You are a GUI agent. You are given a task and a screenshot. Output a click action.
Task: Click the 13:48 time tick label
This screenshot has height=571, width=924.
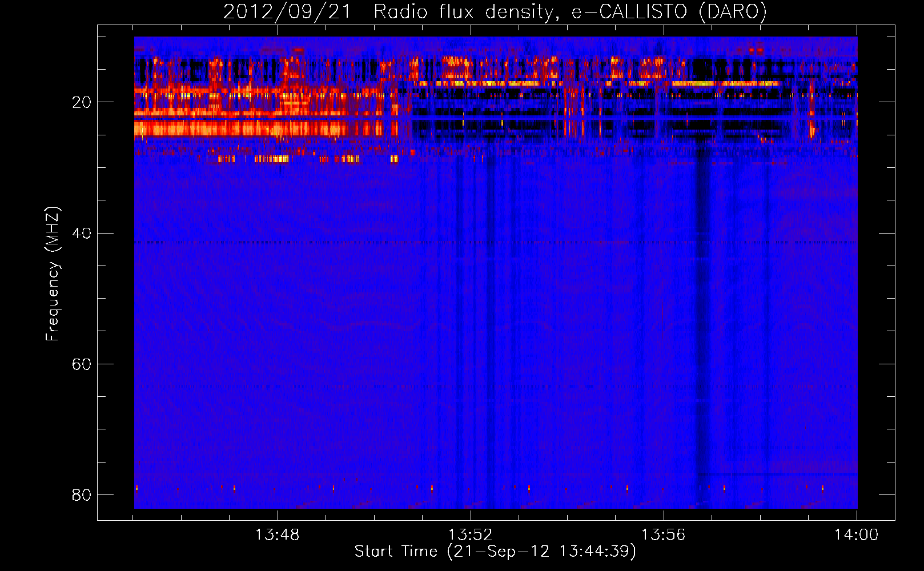[277, 535]
